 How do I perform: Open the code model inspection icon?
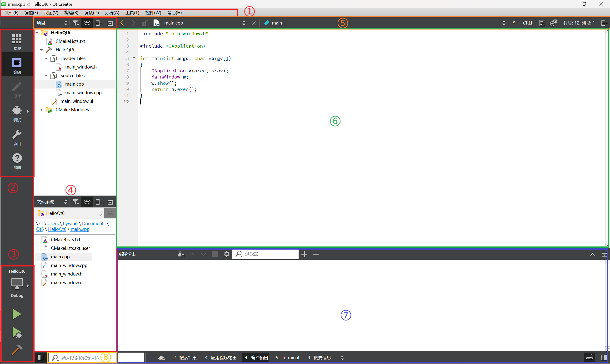pyautogui.click(x=554, y=23)
